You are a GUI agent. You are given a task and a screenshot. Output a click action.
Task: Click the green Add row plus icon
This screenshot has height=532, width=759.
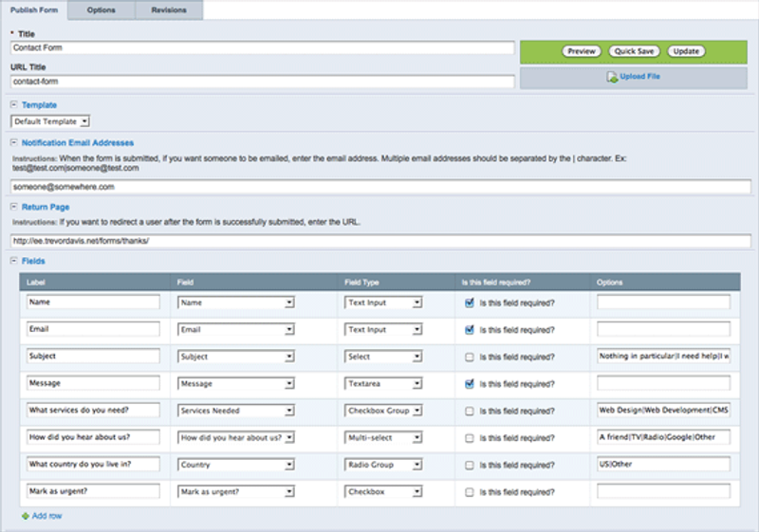click(x=26, y=516)
